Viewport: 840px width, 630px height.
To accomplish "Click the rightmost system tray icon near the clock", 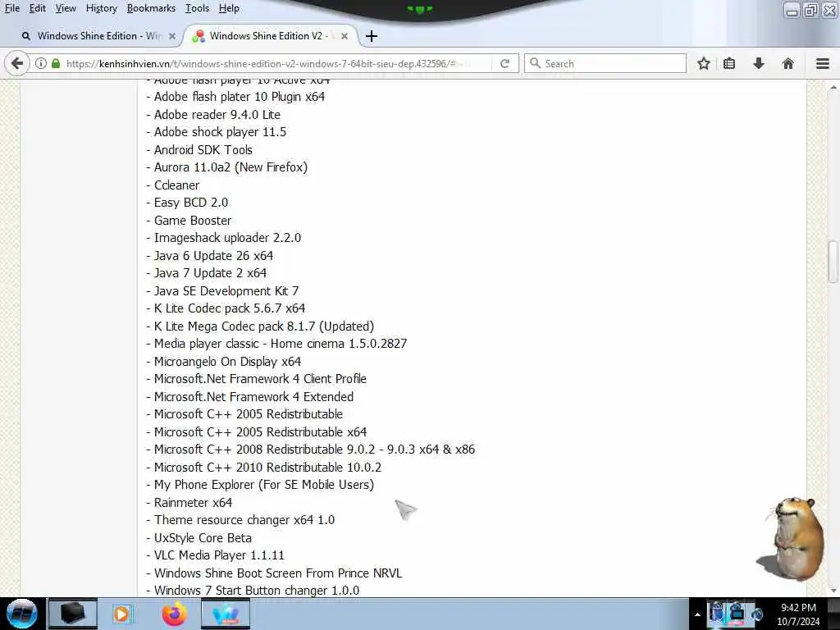I will 757,614.
